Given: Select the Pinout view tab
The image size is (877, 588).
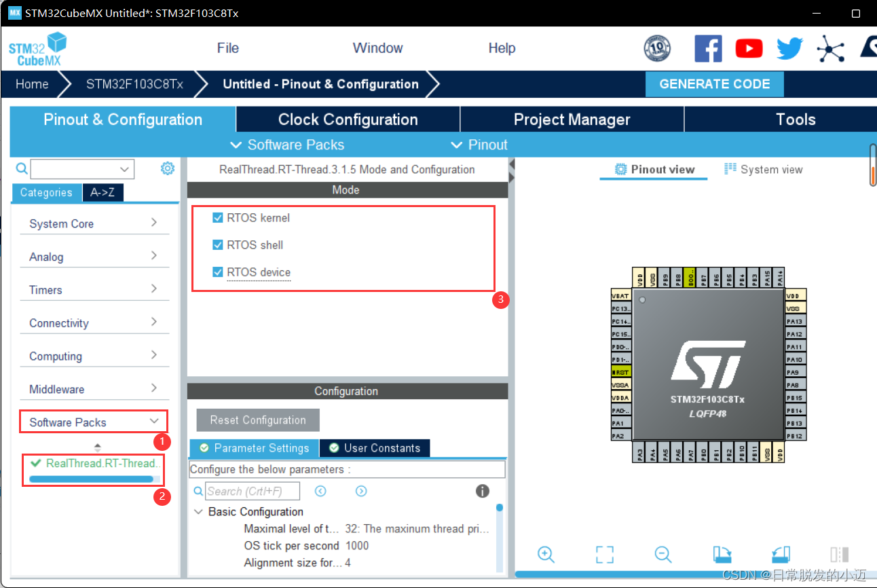Looking at the screenshot, I should click(654, 170).
